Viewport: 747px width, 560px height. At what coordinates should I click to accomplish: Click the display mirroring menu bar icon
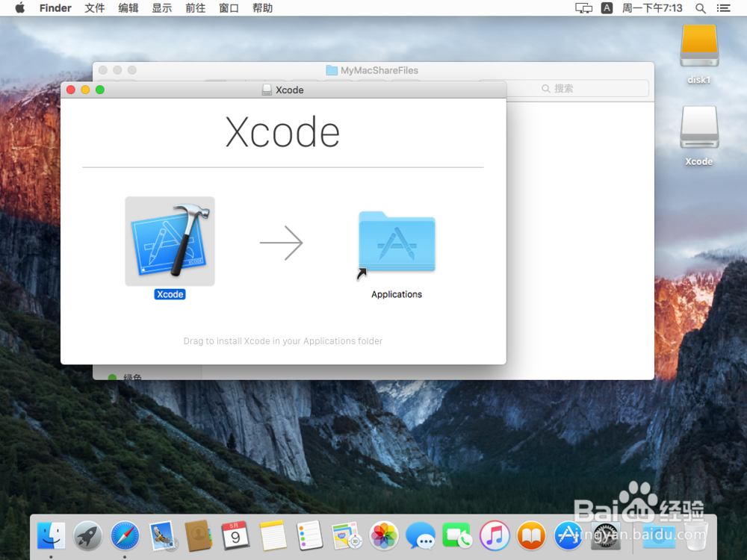583,8
